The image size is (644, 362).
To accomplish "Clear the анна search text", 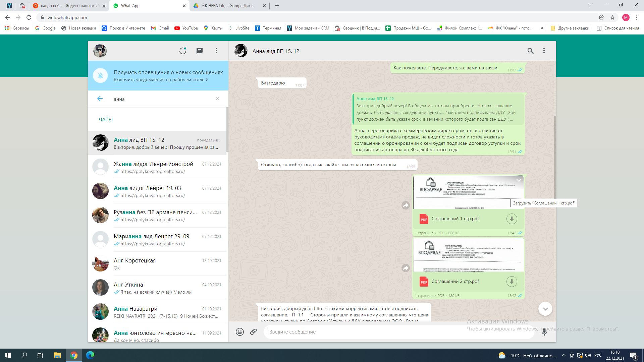I will (217, 99).
